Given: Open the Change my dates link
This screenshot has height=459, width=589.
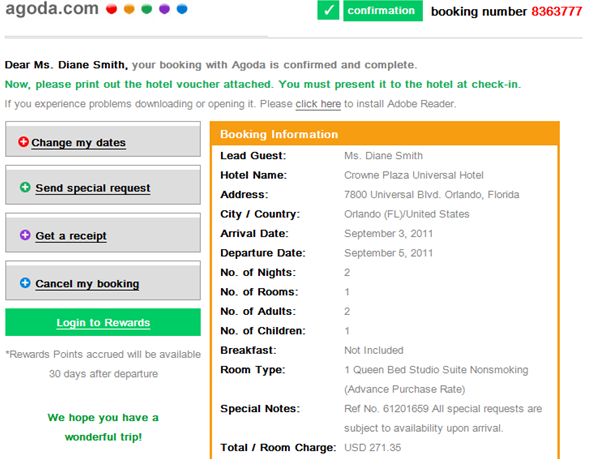Looking at the screenshot, I should tap(79, 143).
